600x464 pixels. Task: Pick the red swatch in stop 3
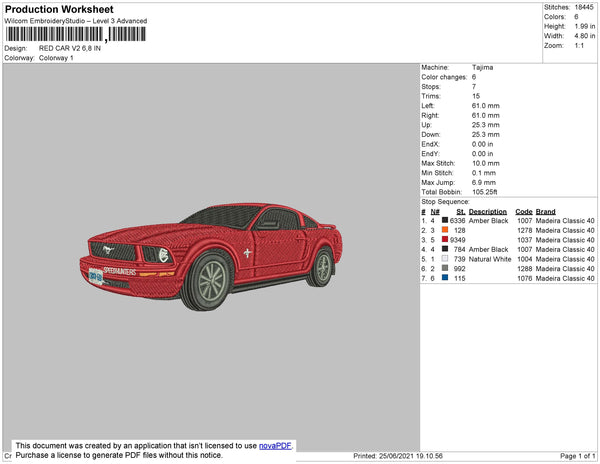pos(445,240)
